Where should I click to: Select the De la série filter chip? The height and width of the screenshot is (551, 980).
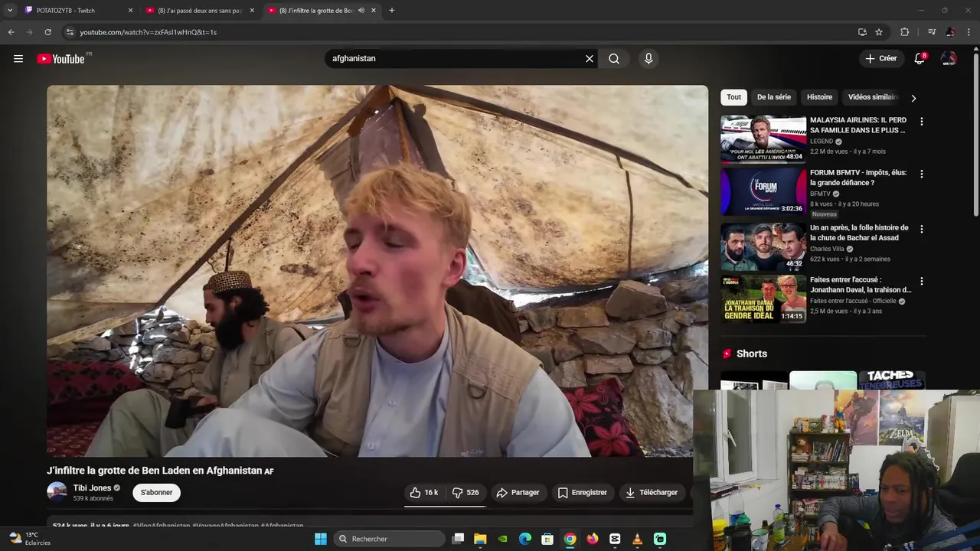coord(773,97)
